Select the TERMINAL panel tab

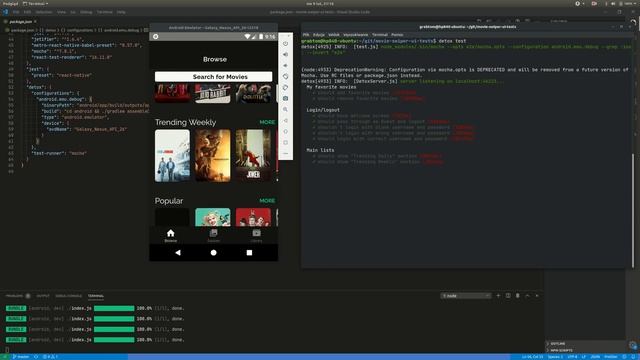coord(96,296)
